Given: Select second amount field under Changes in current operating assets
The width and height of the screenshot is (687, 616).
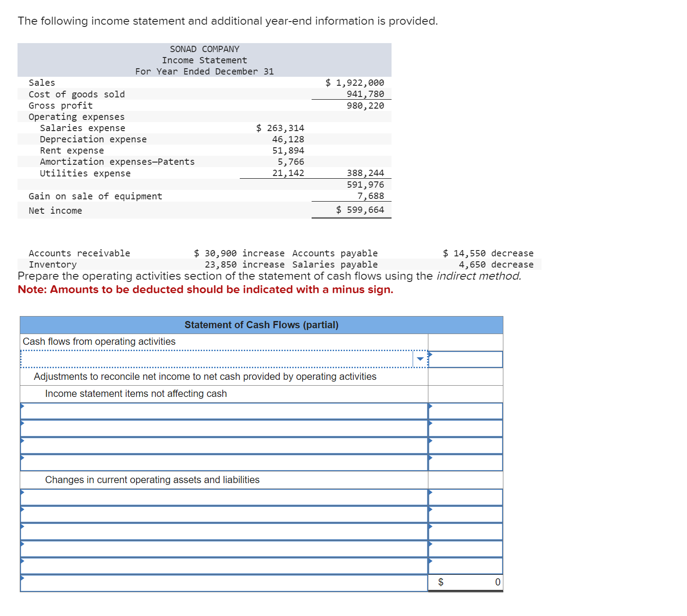Looking at the screenshot, I should click(466, 514).
